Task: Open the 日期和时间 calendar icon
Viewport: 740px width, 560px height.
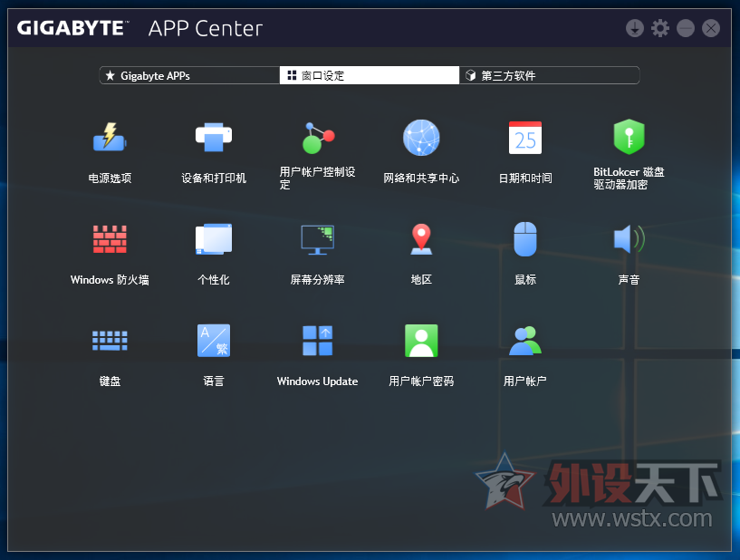Action: (525, 138)
